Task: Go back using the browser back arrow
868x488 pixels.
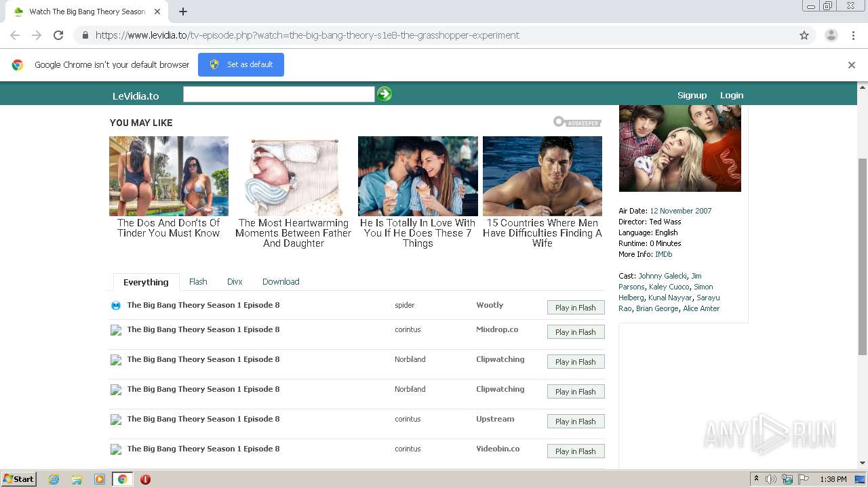Action: (x=15, y=35)
